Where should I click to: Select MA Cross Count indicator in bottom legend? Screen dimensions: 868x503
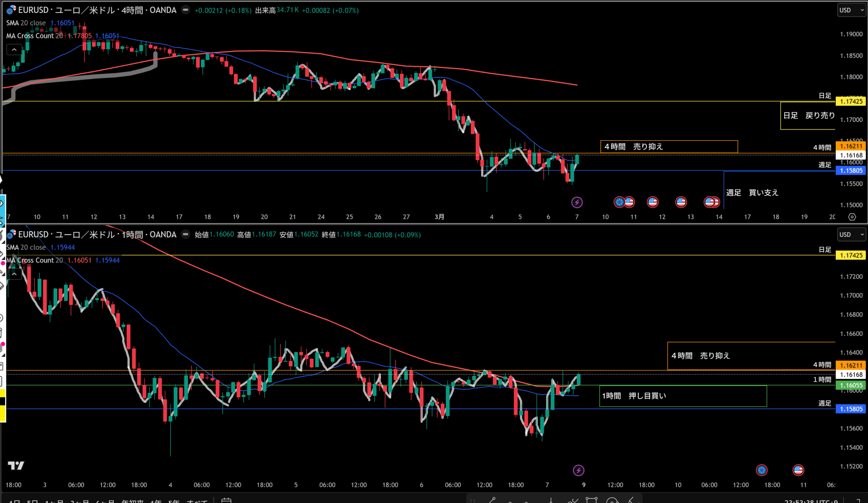point(35,260)
